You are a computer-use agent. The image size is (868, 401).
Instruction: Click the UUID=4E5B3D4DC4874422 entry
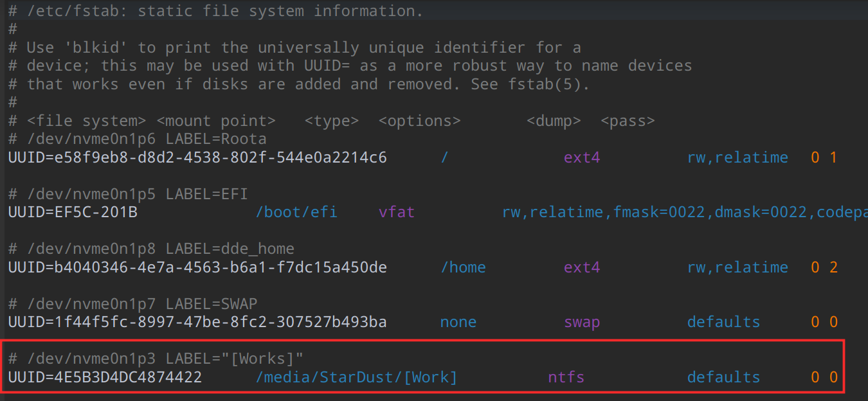[x=105, y=377]
